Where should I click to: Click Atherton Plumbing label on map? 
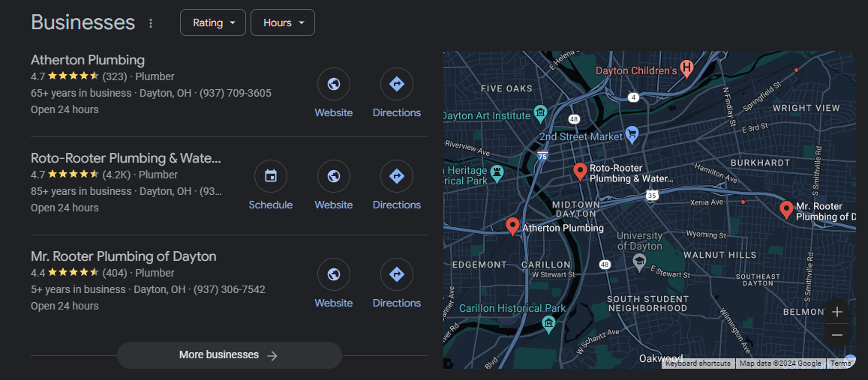pyautogui.click(x=563, y=228)
